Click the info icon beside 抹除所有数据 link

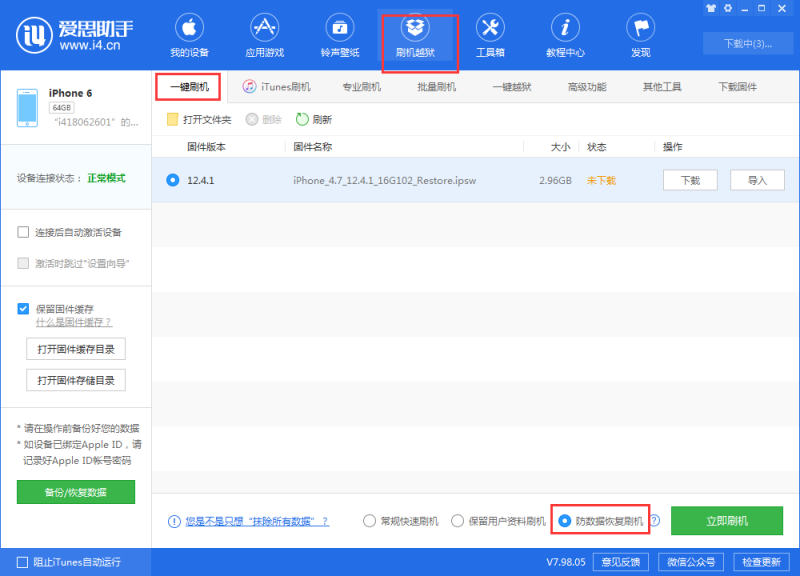coord(174,521)
